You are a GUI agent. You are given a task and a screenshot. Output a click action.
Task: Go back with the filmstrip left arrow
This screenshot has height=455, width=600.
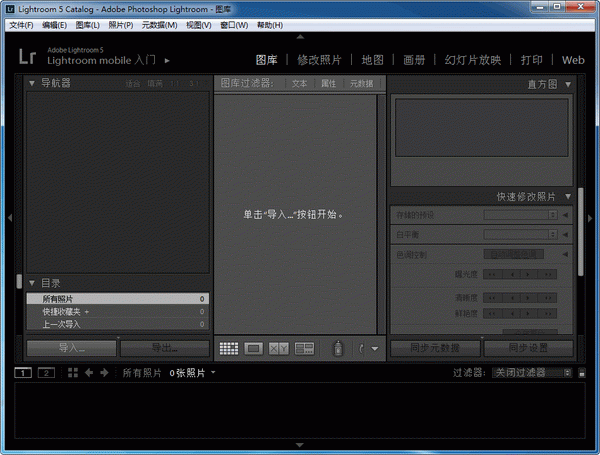[x=89, y=372]
